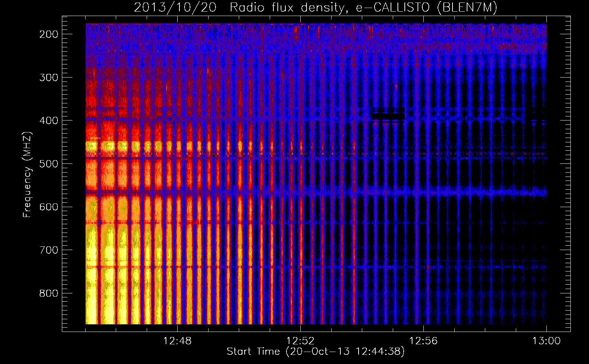Image resolution: width=589 pixels, height=364 pixels.
Task: Click the 600 frequency tick label
Action: [49, 207]
